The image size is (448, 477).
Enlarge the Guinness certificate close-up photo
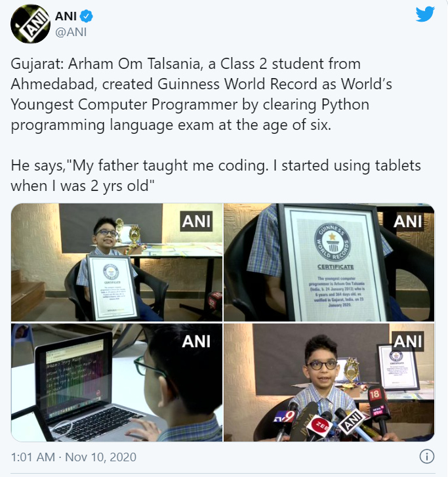coord(329,262)
